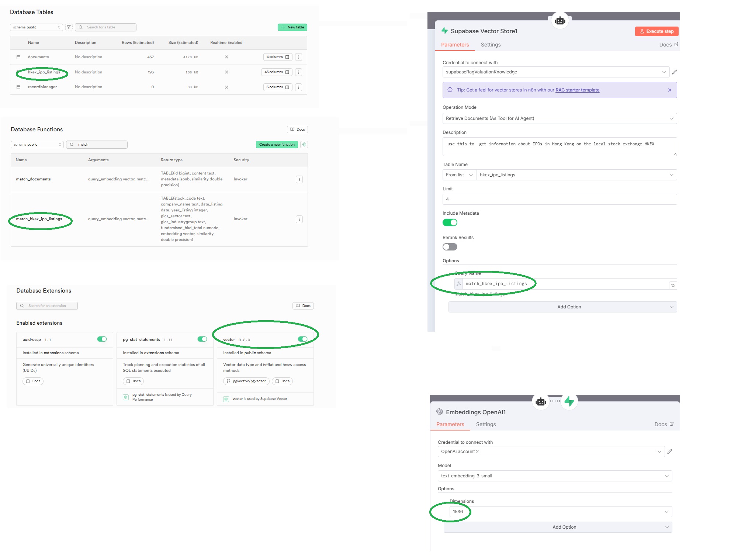The image size is (731, 560).
Task: Open Add Option dropdown in Embeddings OpenAI1
Action: tap(558, 527)
